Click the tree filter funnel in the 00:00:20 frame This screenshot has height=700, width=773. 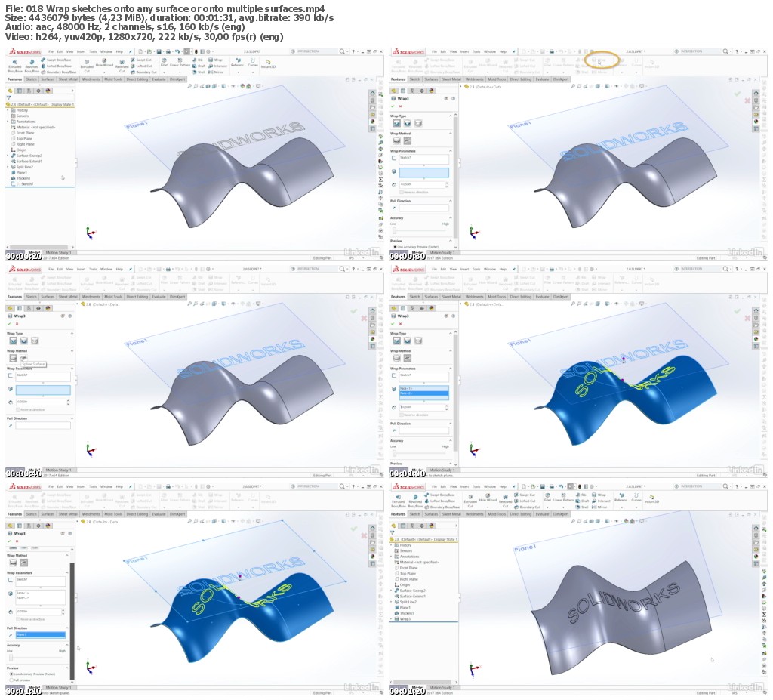pyautogui.click(x=8, y=97)
